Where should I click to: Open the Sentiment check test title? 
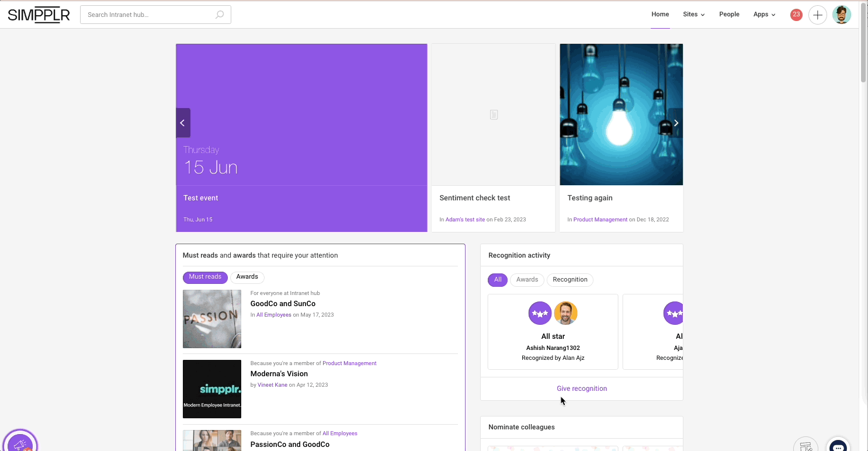tap(475, 198)
